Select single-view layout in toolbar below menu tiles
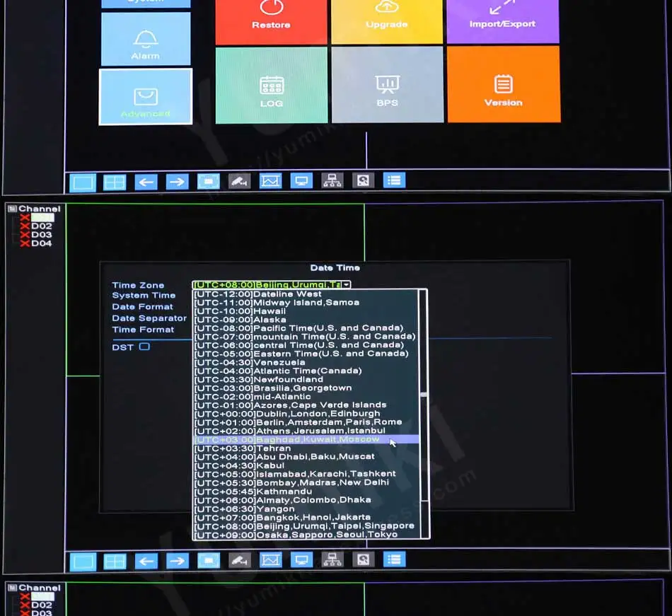Image resolution: width=672 pixels, height=616 pixels. pos(83,183)
